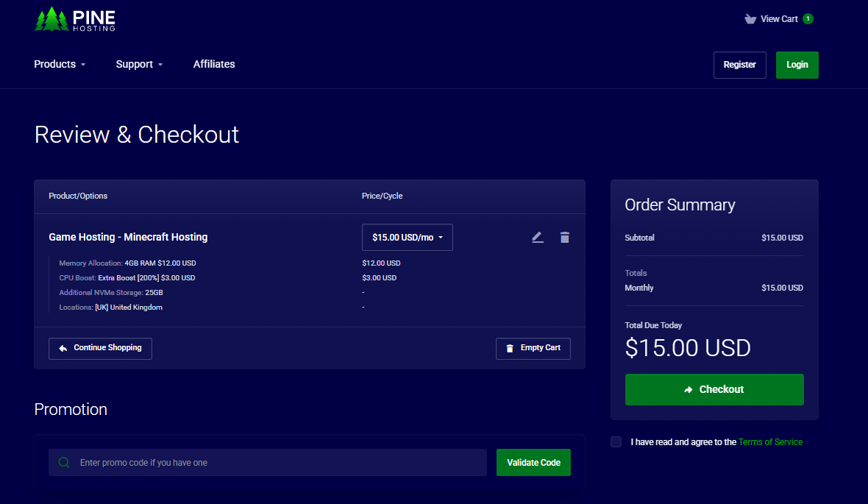Remove Minecraft Hosting with trash icon
The image size is (868, 504).
[x=565, y=238]
